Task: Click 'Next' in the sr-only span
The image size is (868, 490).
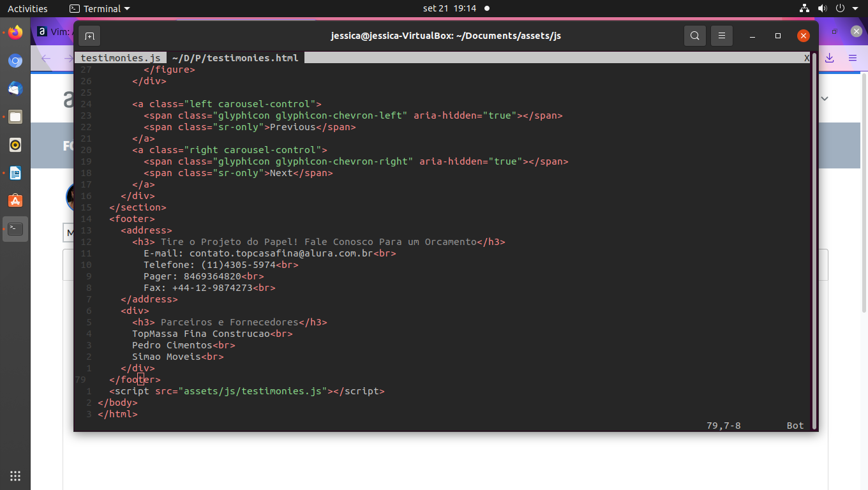Action: pos(281,173)
